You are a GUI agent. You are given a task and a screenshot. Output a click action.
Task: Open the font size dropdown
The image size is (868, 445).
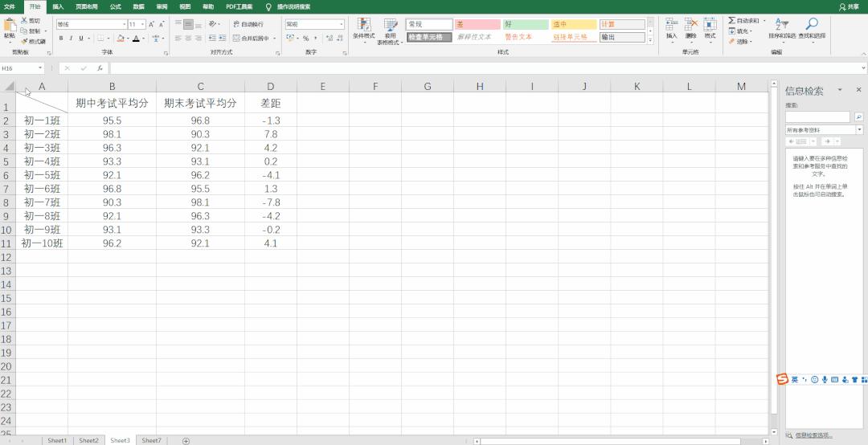(143, 24)
